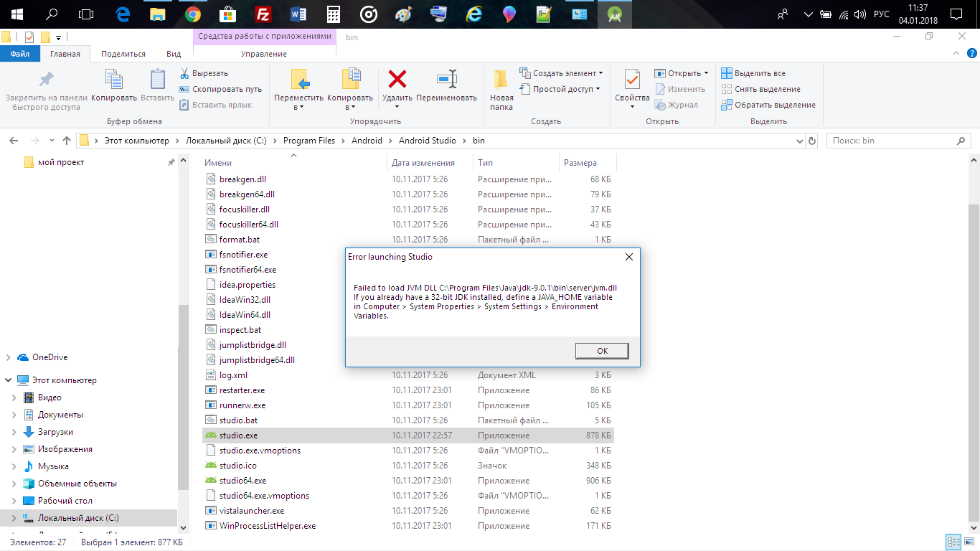The height and width of the screenshot is (551, 980).
Task: Open Android Studio taskbar icon
Action: tap(615, 14)
